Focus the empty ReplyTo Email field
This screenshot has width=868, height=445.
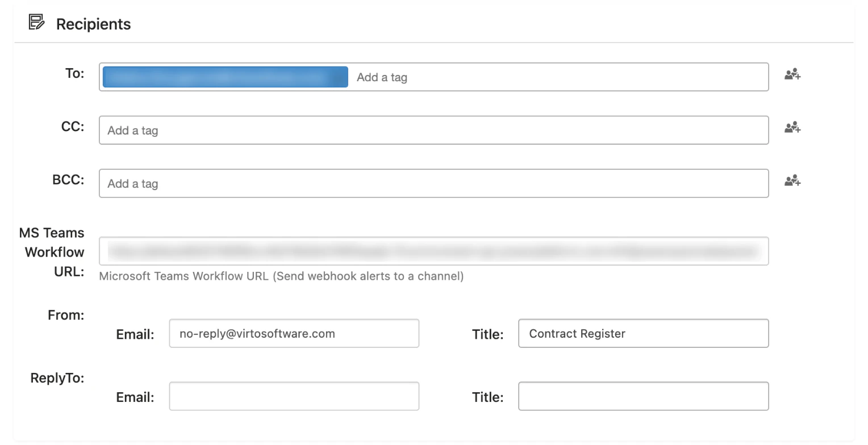click(x=294, y=396)
